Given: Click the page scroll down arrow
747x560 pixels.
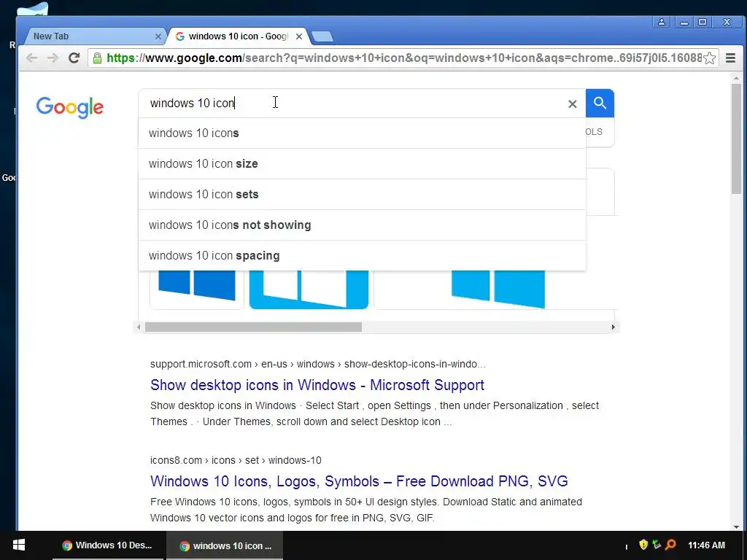Looking at the screenshot, I should (x=737, y=526).
